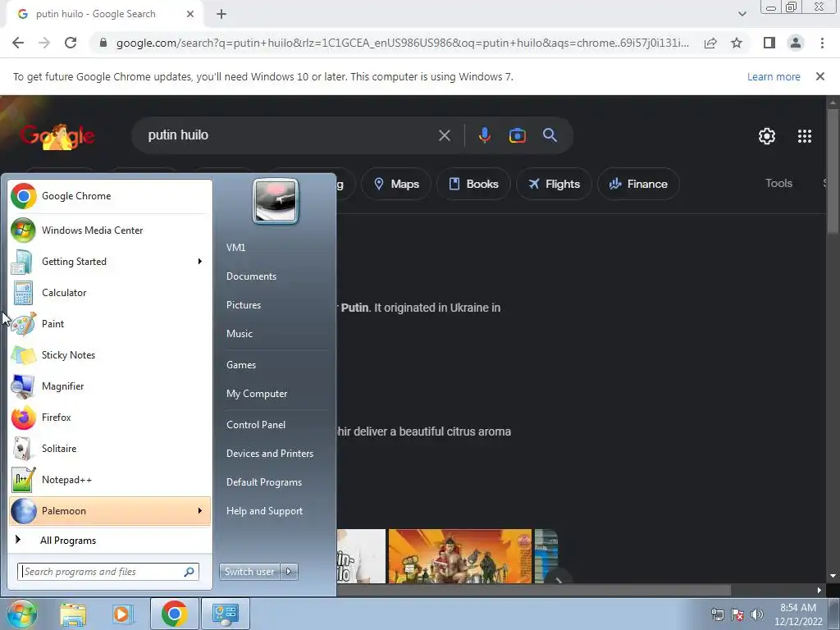Bookmark this page with star icon
Image resolution: width=840 pixels, height=630 pixels.
(737, 43)
